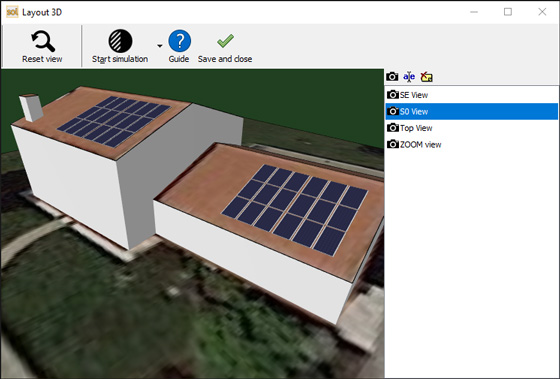Click the camera icon beside Top View
Image resolution: width=560 pixels, height=379 pixels.
click(x=393, y=128)
